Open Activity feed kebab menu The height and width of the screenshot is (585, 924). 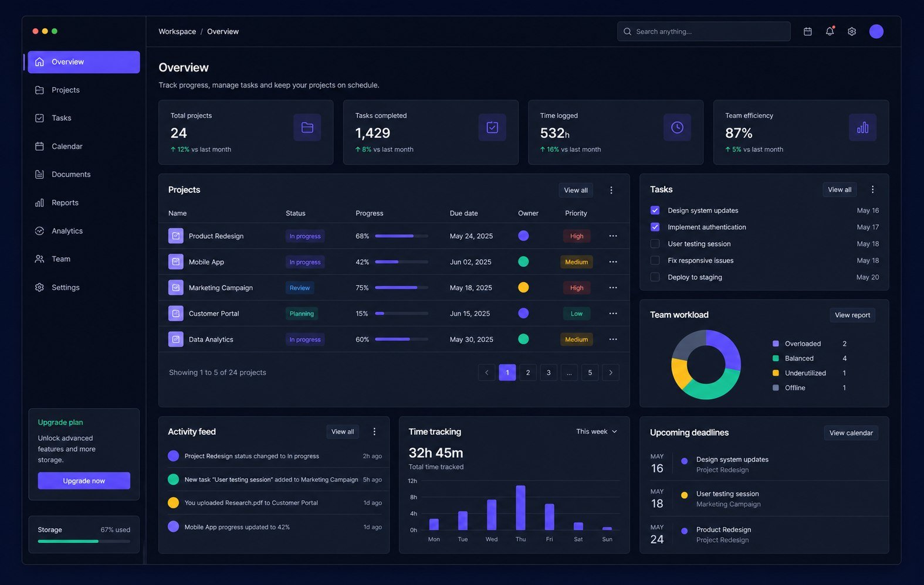(374, 431)
